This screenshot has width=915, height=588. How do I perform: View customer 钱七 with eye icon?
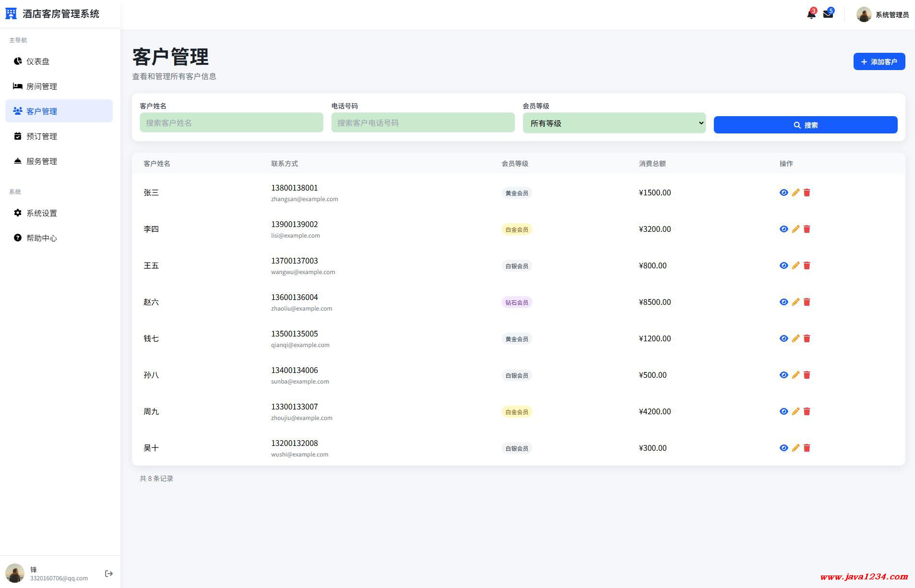coord(783,338)
